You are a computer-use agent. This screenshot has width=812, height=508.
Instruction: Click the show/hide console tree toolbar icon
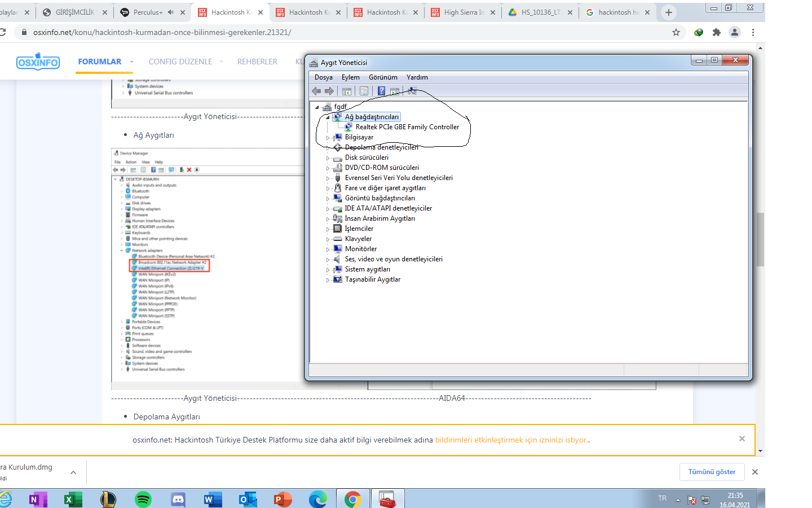pos(347,91)
